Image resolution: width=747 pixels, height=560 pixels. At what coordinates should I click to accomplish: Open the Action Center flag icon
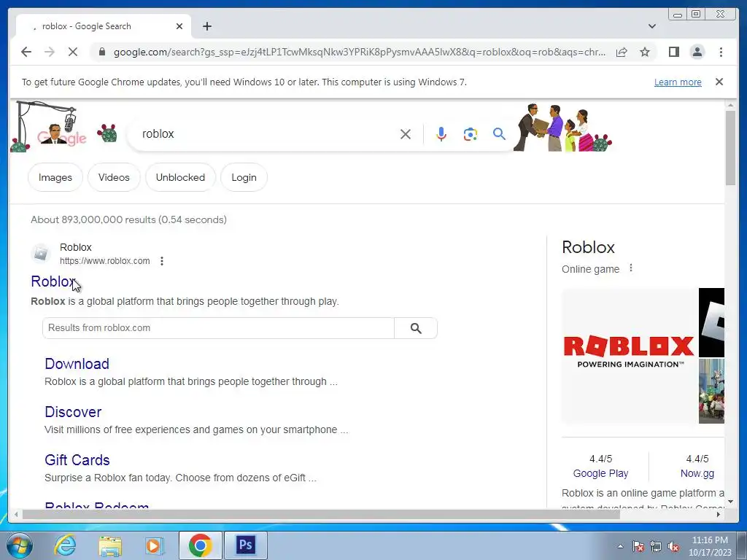[638, 546]
